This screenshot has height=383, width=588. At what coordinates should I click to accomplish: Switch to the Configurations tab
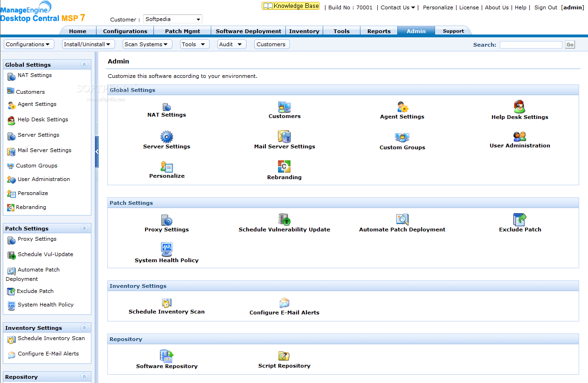coord(125,31)
